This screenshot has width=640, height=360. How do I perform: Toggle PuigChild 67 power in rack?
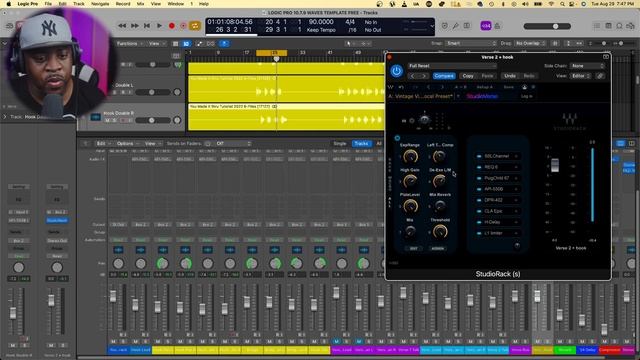[x=479, y=178]
